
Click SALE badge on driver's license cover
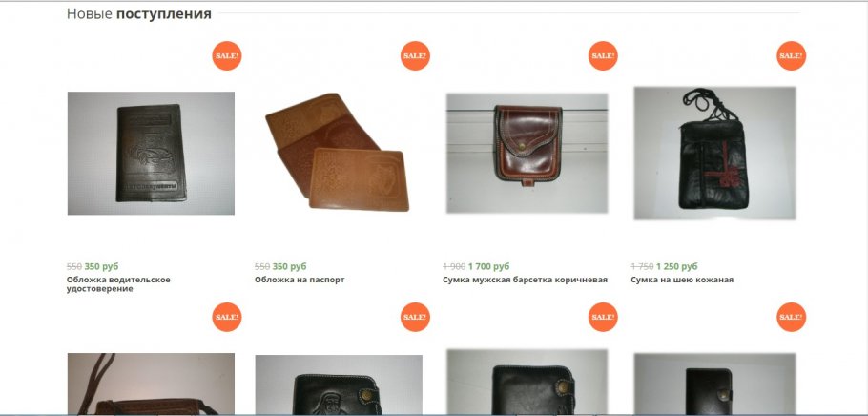(x=227, y=56)
